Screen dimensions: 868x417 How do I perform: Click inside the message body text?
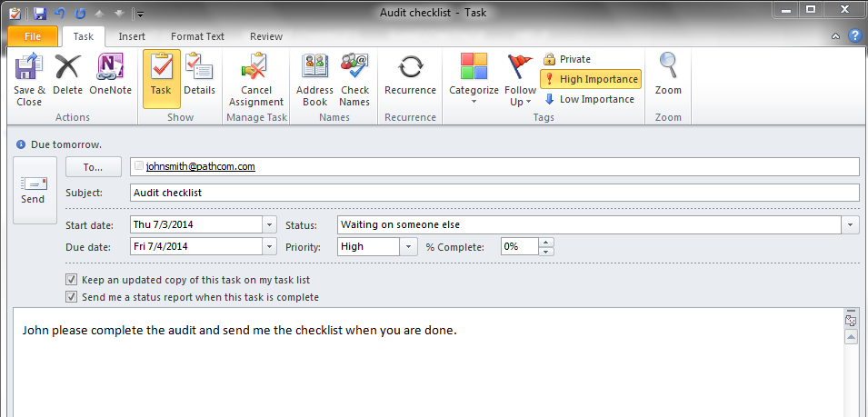240,332
